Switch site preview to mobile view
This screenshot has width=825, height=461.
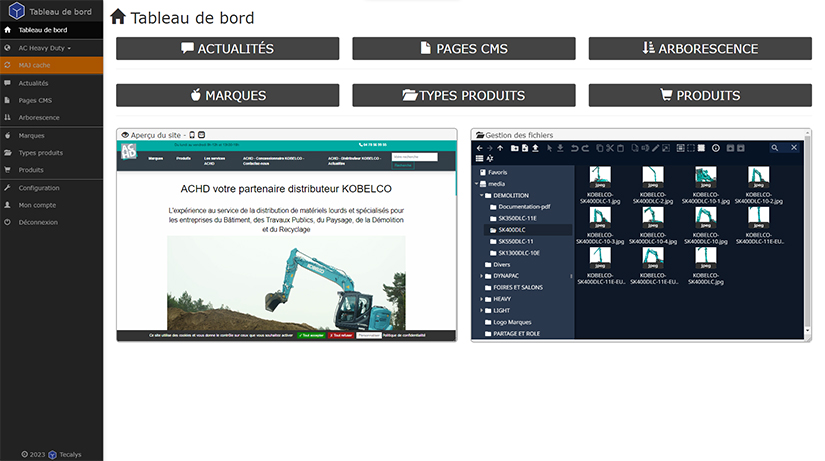point(192,135)
